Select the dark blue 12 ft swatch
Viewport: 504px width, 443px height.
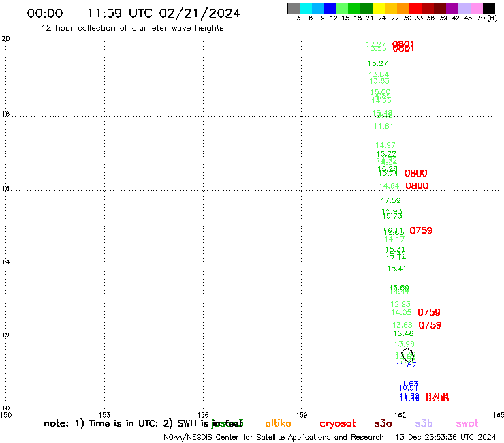point(330,8)
